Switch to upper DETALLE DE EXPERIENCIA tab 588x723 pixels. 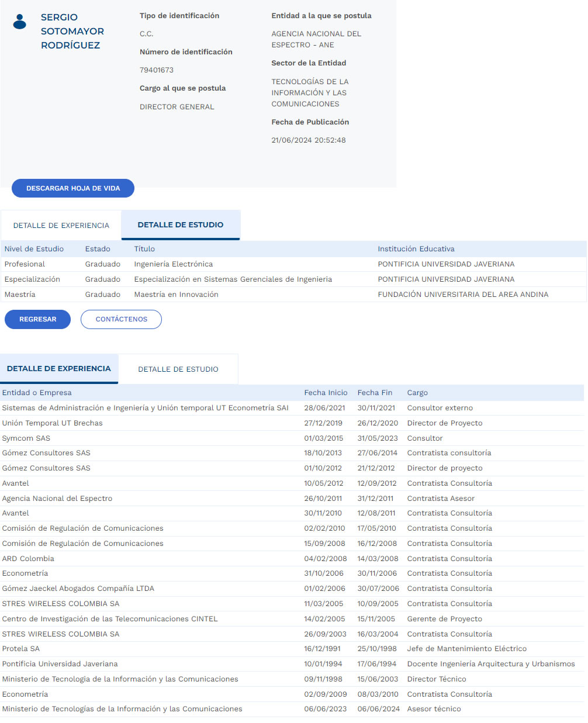click(x=61, y=225)
